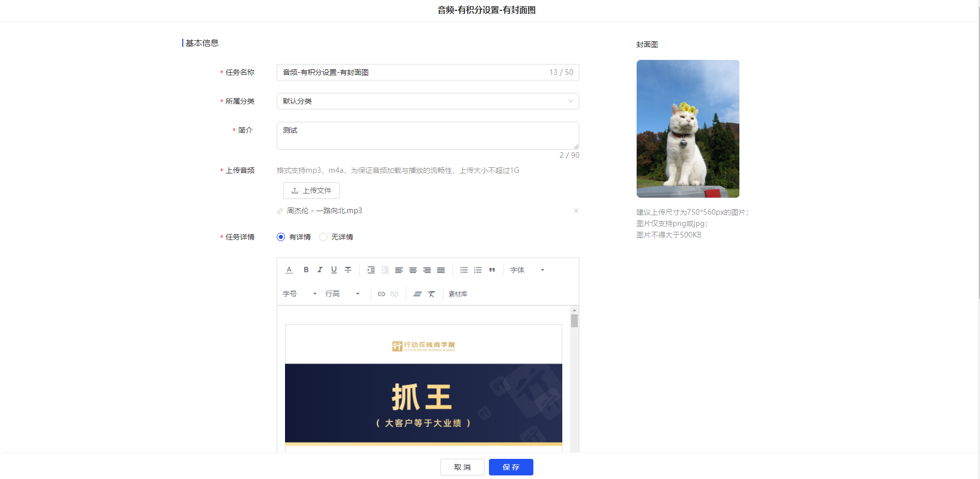Focus the 任务名称 input field
The height and width of the screenshot is (479, 980).
[x=428, y=72]
